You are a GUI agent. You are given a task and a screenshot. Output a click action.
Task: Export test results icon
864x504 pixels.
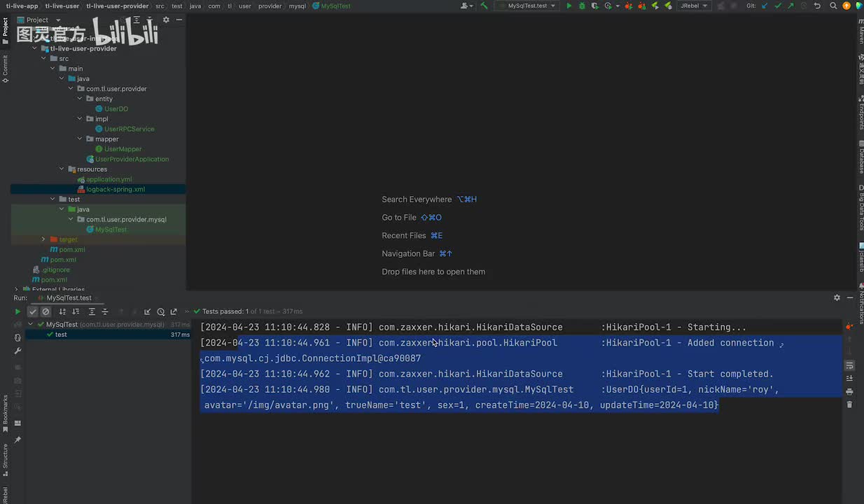click(x=174, y=311)
